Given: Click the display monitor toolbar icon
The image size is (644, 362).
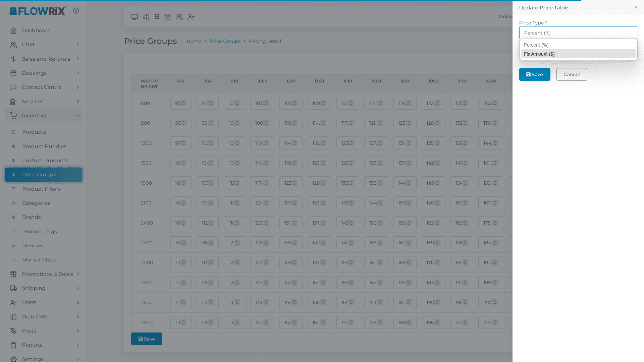Looking at the screenshot, I should 135,17.
